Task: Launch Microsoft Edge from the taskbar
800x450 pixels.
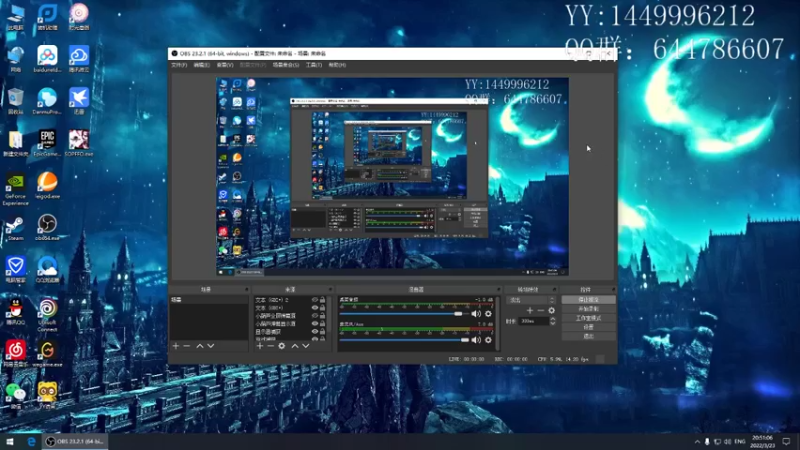Action: click(x=31, y=441)
